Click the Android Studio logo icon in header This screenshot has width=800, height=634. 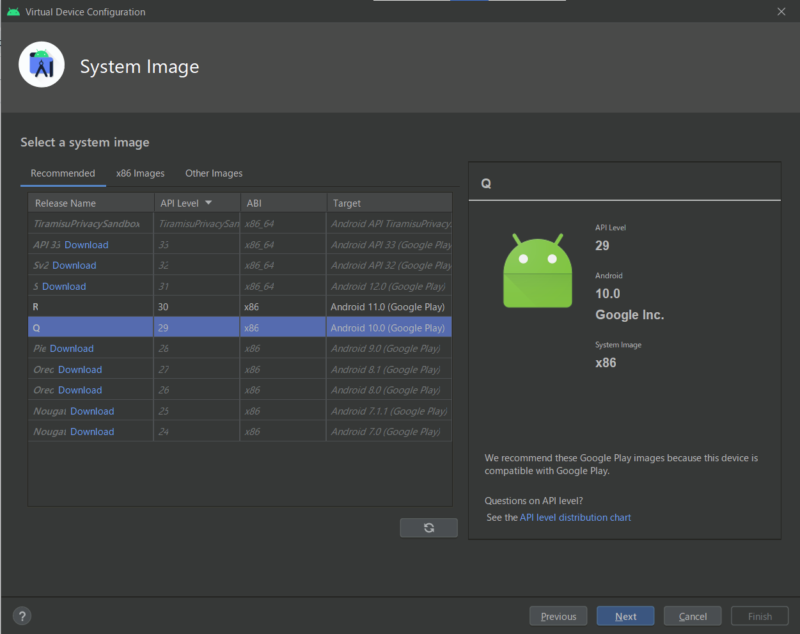coord(42,67)
